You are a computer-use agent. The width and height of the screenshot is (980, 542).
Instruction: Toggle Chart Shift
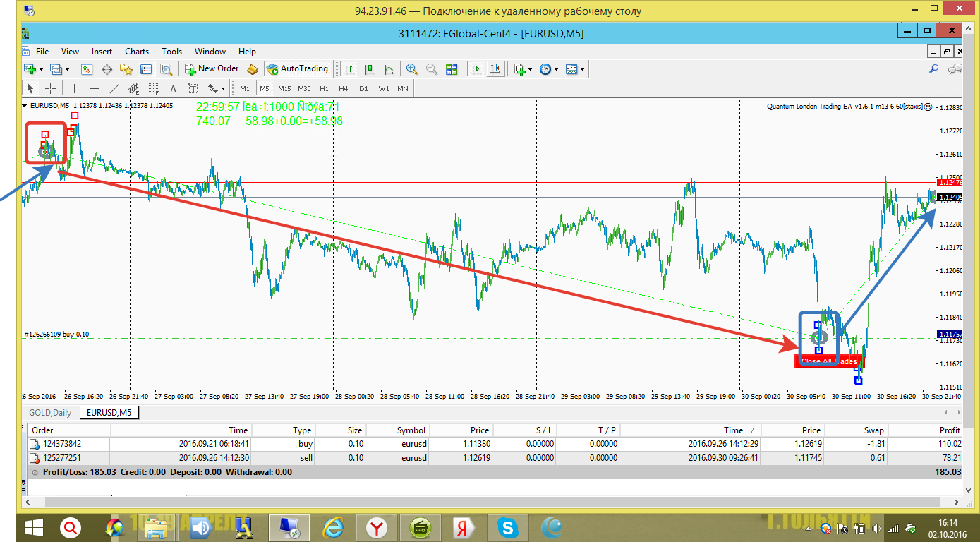click(x=496, y=68)
